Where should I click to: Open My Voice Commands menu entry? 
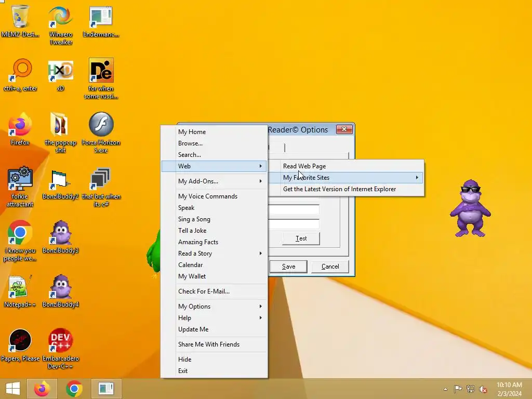(x=214, y=196)
